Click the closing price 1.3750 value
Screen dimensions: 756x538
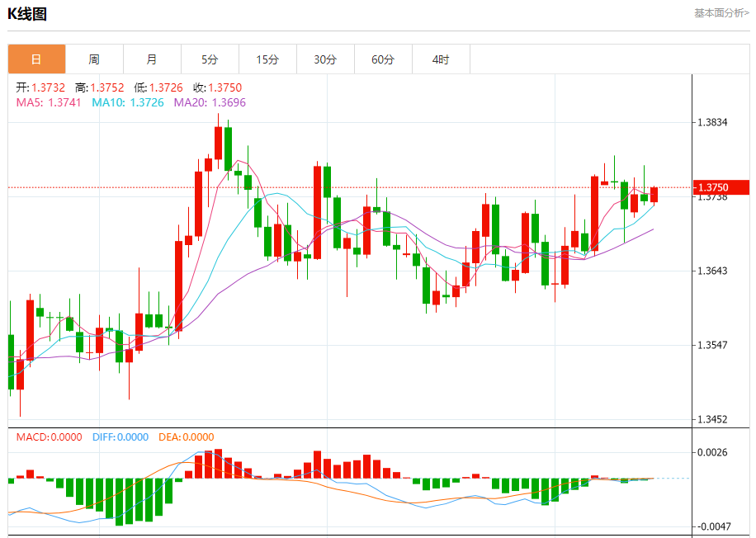click(x=224, y=87)
